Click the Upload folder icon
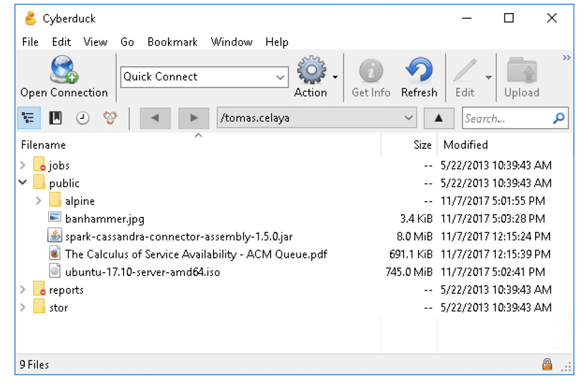 (x=521, y=70)
